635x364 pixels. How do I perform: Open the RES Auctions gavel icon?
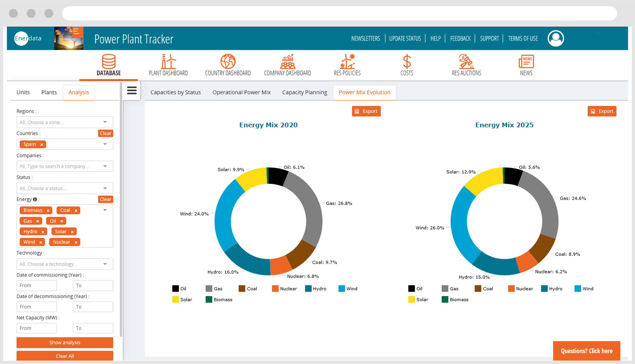(466, 61)
